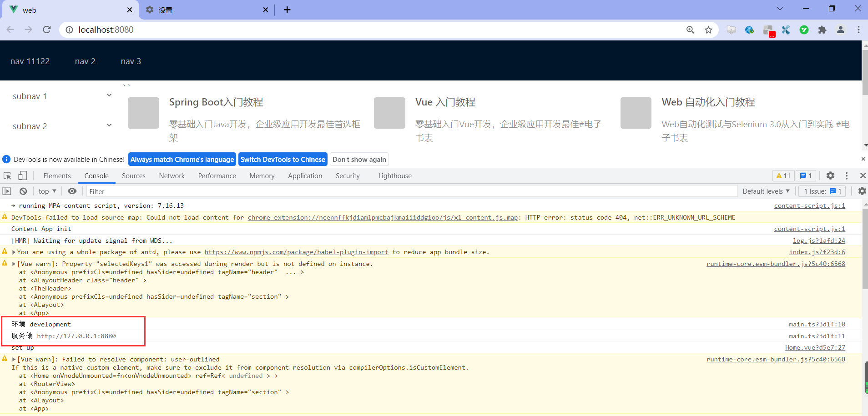868x416 pixels.
Task: Click the blue scissors extension icon
Action: coord(786,30)
